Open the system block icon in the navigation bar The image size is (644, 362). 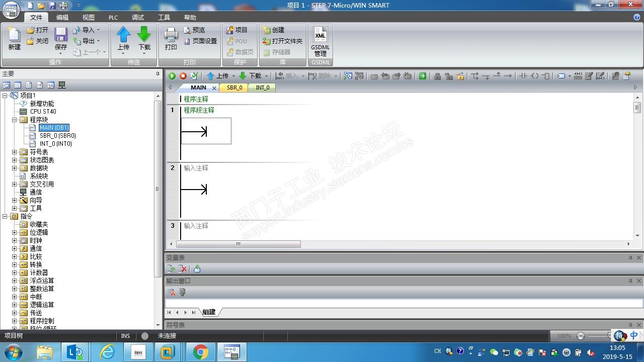(x=40, y=85)
